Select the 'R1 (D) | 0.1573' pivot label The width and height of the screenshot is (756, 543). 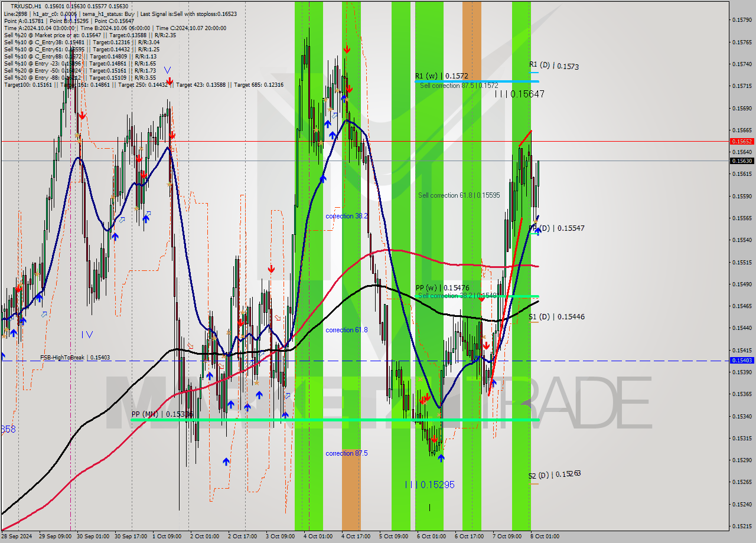(x=553, y=66)
